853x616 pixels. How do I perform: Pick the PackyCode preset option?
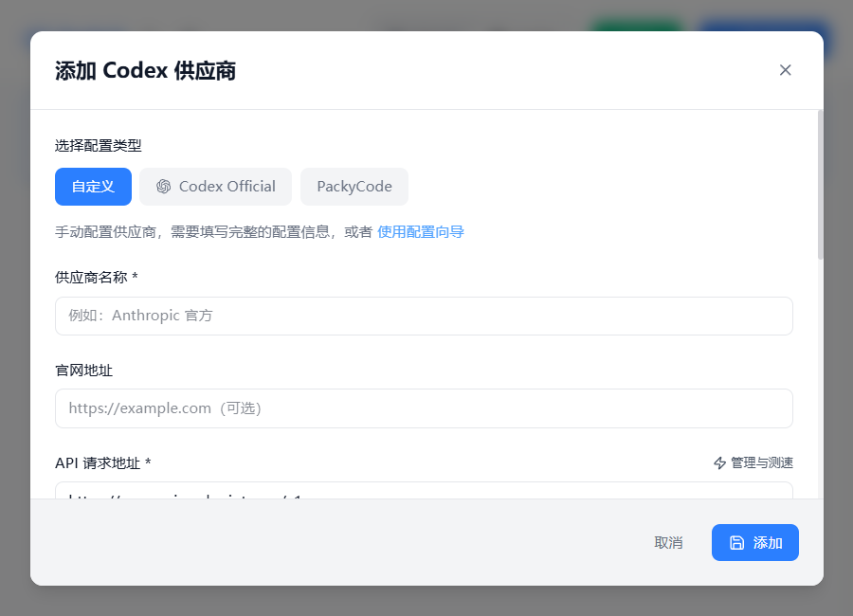click(354, 187)
